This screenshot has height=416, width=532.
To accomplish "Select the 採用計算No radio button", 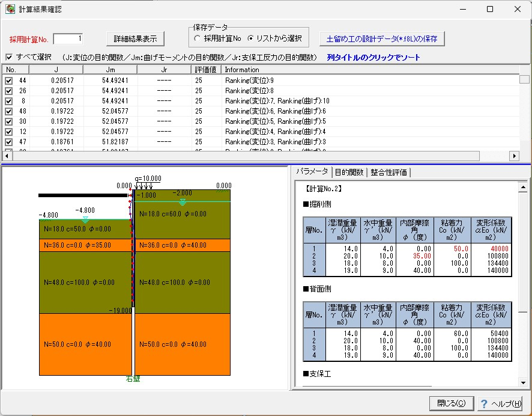I will point(197,38).
